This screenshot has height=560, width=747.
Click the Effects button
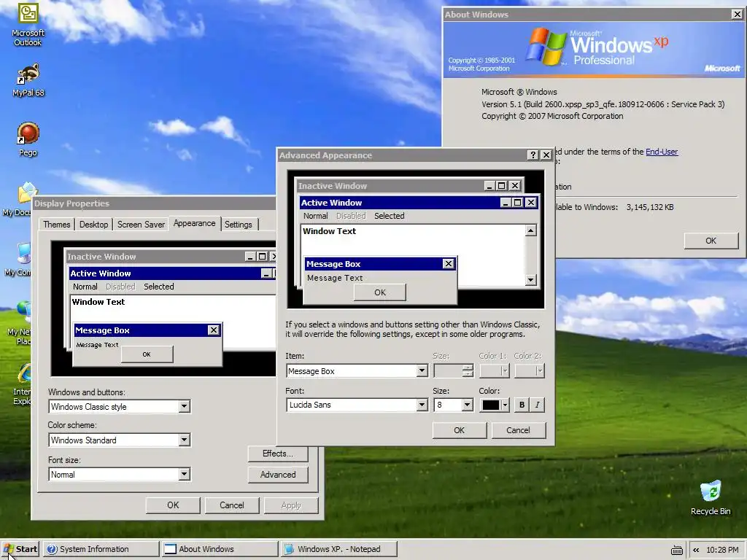[x=278, y=454]
